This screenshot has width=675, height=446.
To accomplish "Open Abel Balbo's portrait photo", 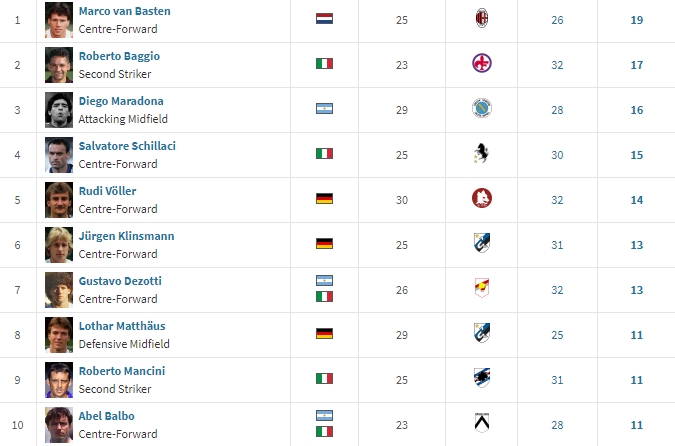I will tap(59, 425).
